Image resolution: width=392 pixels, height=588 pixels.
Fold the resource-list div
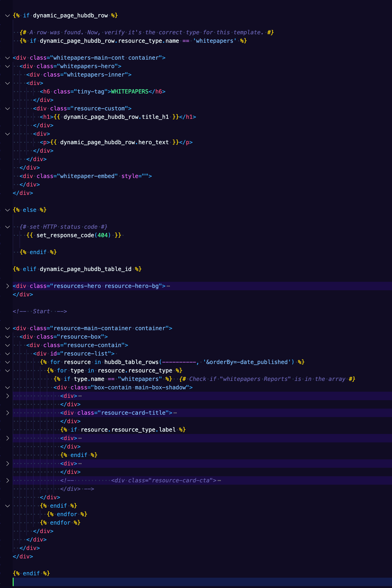8,354
